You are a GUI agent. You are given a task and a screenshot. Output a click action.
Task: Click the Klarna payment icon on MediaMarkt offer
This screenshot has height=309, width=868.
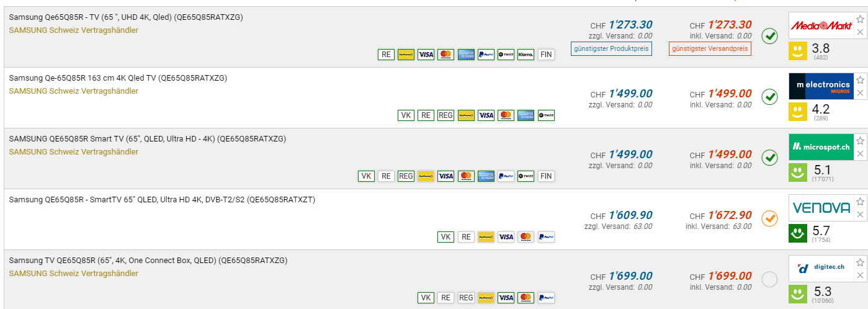point(526,55)
